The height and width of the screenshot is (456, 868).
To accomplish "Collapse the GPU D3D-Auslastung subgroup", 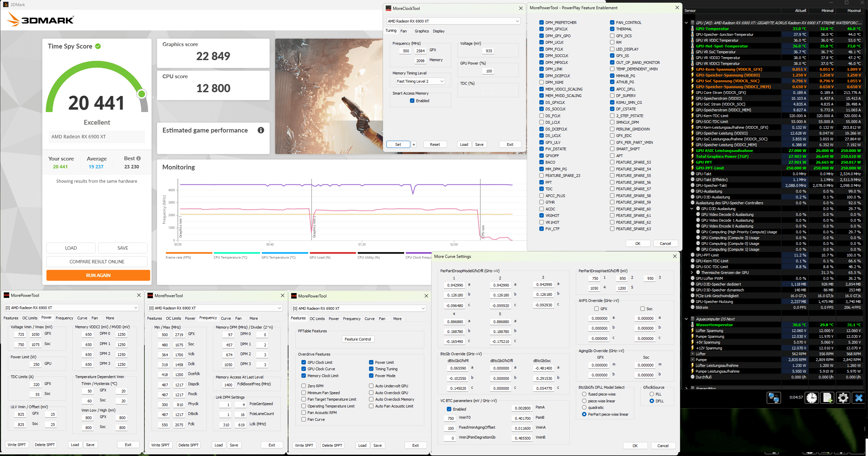I will [692, 209].
